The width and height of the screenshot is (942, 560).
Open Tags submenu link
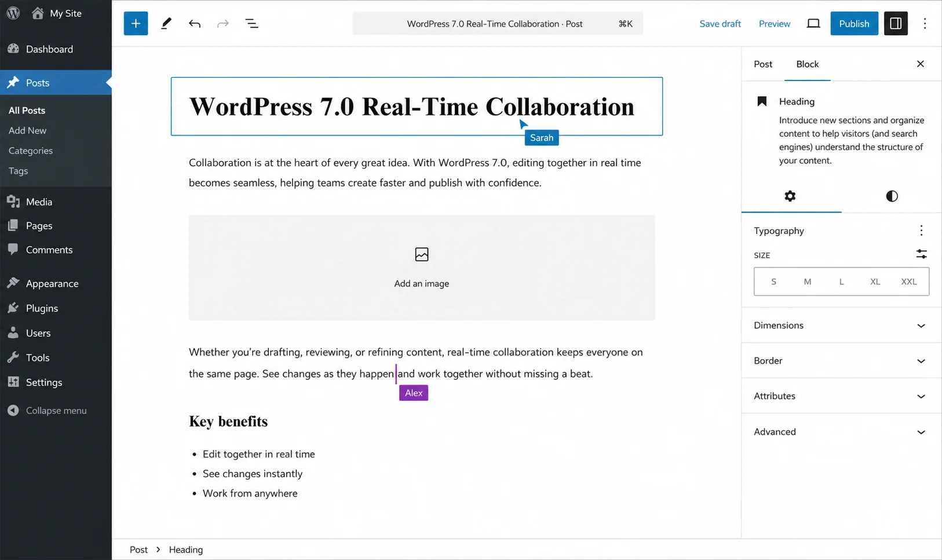point(18,171)
